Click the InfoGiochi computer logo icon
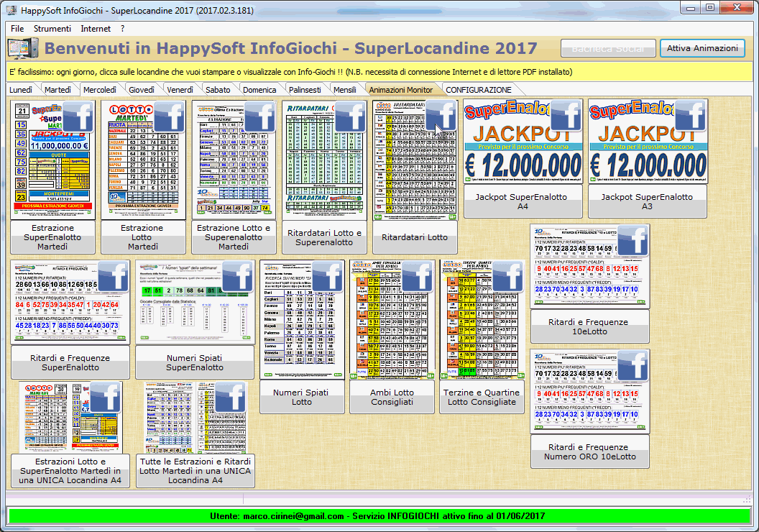The image size is (759, 532). [23, 49]
